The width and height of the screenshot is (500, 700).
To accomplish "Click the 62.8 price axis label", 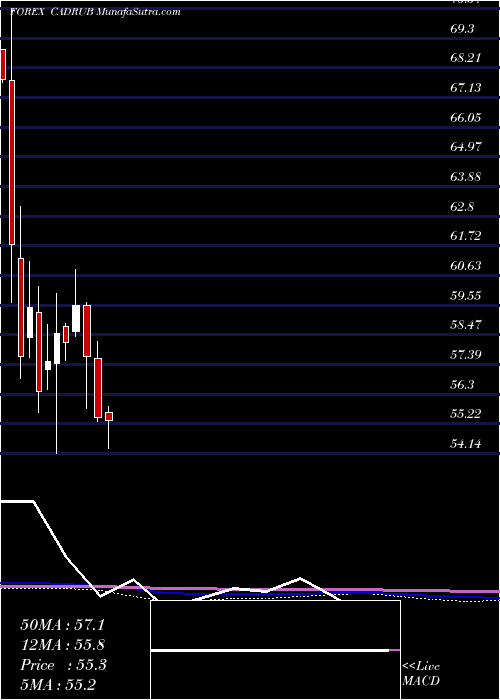I will tap(462, 207).
